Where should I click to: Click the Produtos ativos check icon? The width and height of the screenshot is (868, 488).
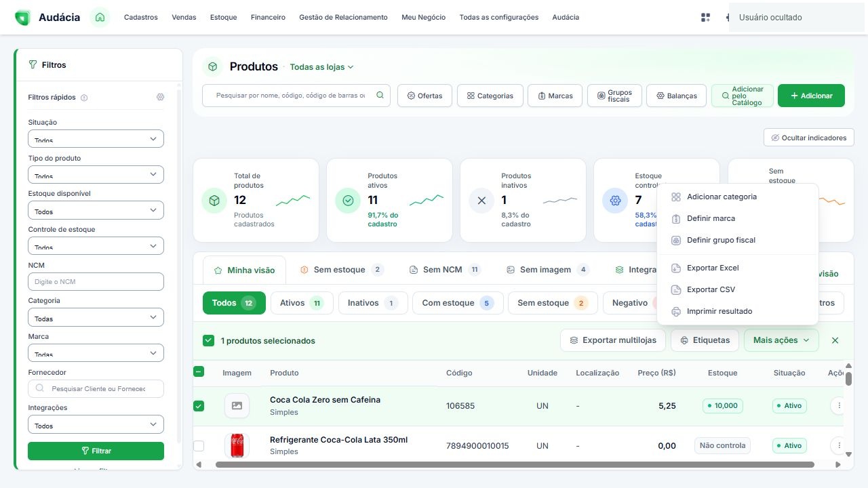pyautogui.click(x=348, y=201)
